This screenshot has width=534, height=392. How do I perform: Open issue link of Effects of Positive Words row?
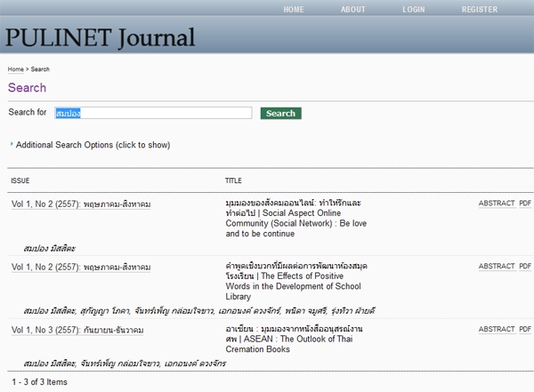(81, 268)
